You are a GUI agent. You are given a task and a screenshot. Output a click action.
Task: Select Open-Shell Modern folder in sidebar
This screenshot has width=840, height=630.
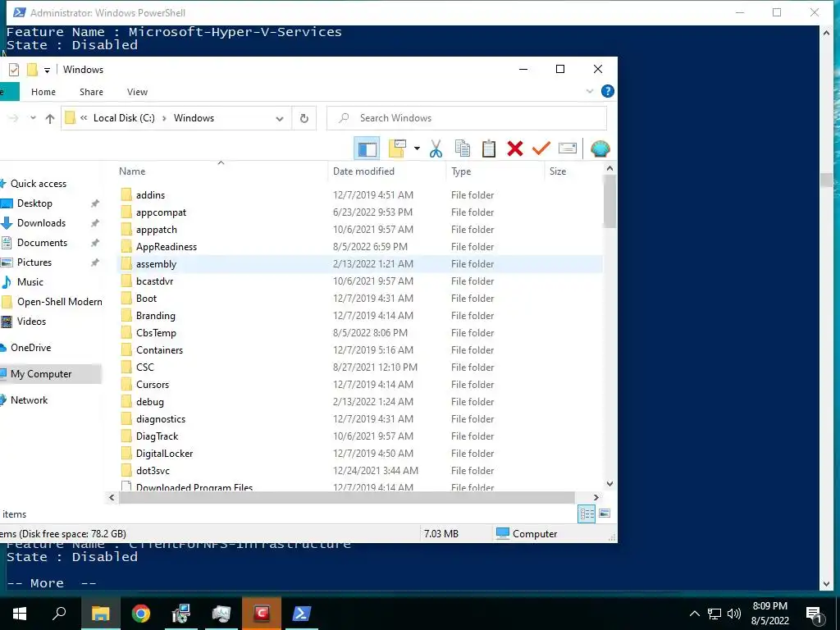[59, 302]
